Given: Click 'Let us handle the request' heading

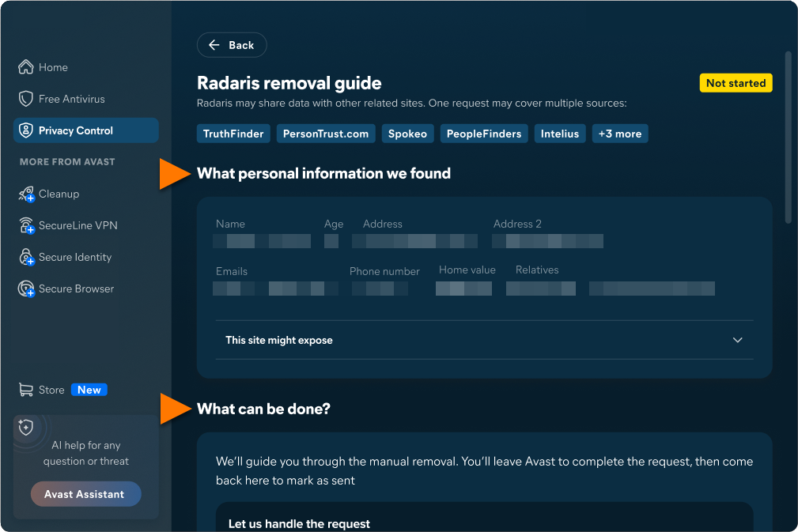Looking at the screenshot, I should tap(299, 524).
